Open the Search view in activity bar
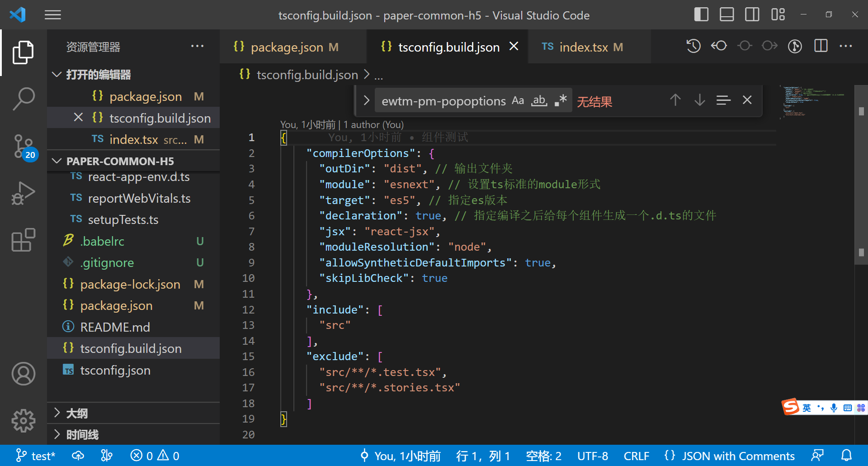 [x=23, y=99]
